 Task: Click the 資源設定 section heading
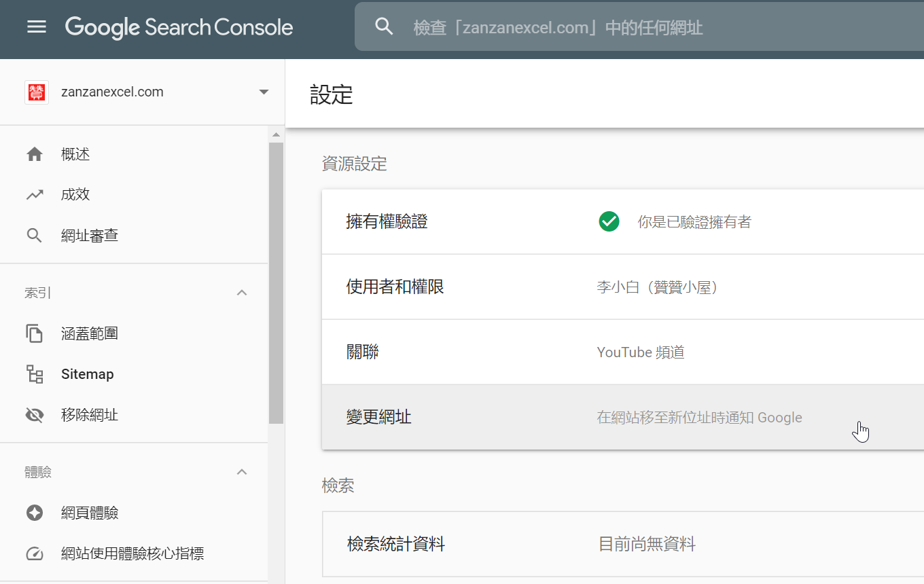354,164
